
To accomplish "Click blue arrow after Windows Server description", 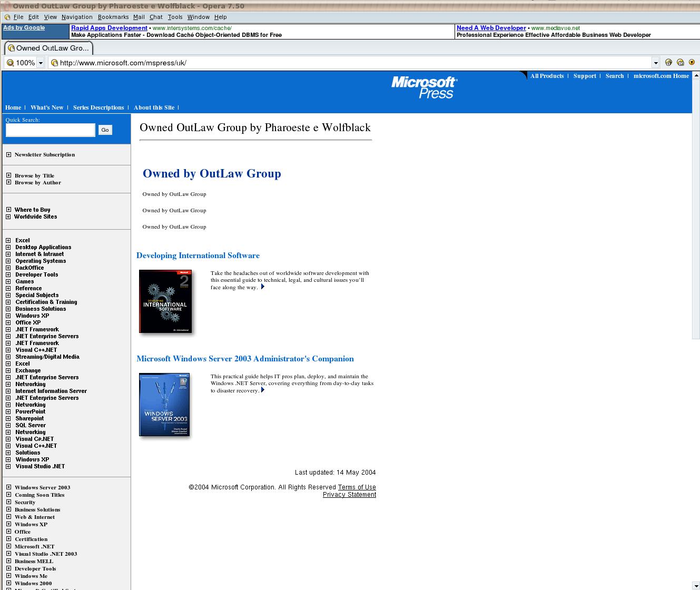I will click(x=262, y=390).
